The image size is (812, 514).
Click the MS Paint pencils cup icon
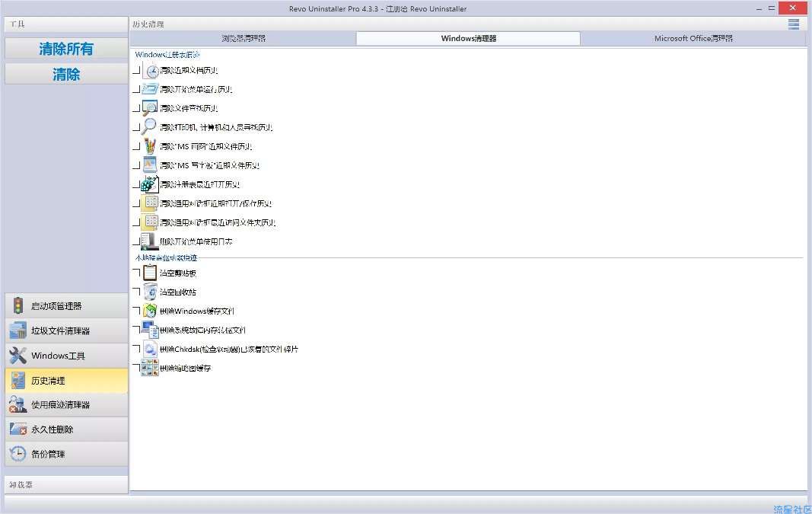click(150, 145)
